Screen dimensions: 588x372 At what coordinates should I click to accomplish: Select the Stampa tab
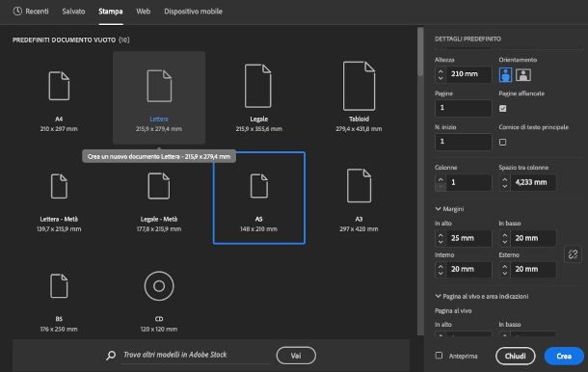coord(111,12)
